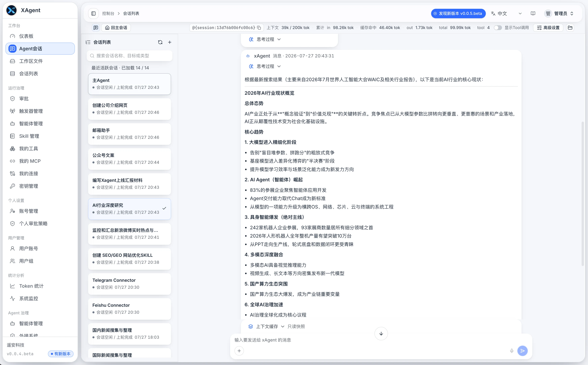Image resolution: width=588 pixels, height=365 pixels.
Task: Open 用户组
Action: click(40, 261)
